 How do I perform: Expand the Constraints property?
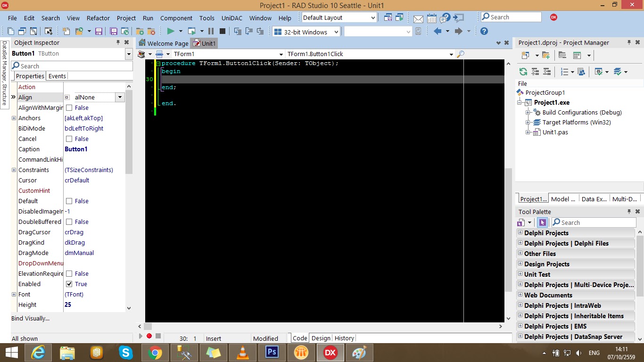click(x=14, y=170)
